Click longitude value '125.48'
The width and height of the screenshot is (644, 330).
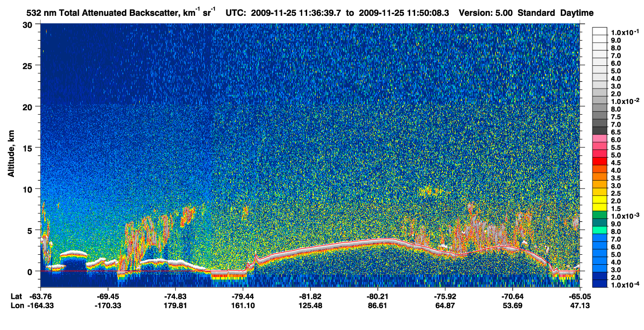(310, 305)
